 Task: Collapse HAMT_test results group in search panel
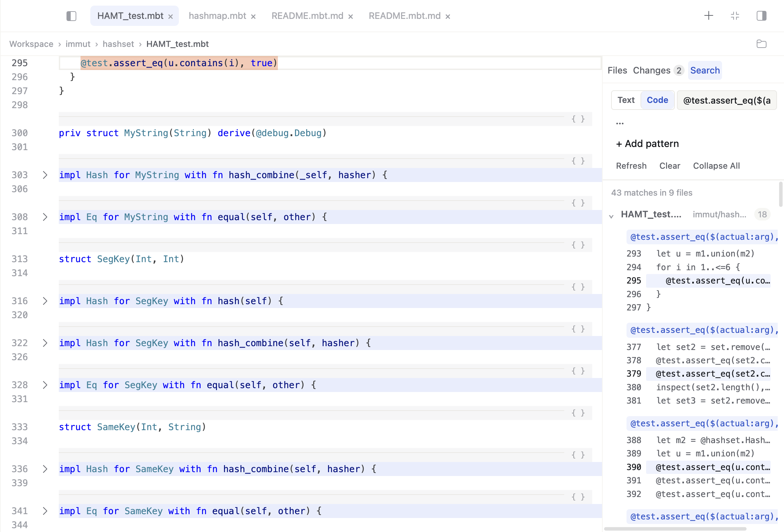tap(611, 216)
